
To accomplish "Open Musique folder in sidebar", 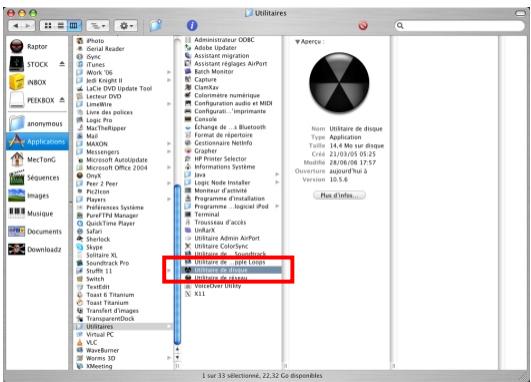I will click(37, 214).
